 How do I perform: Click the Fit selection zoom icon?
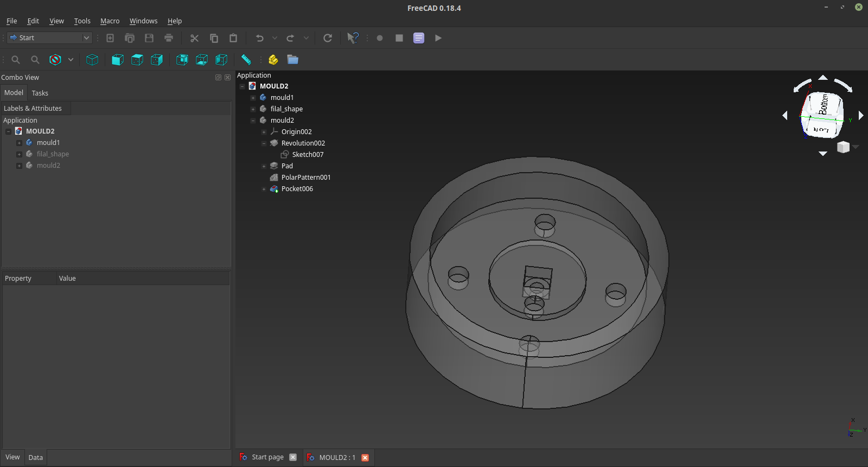coord(35,60)
